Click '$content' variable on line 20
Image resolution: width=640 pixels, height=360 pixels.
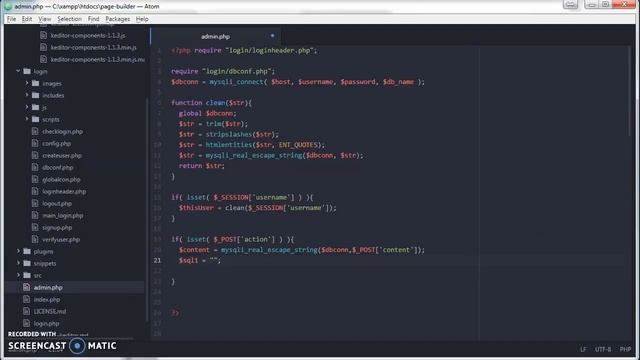194,250
